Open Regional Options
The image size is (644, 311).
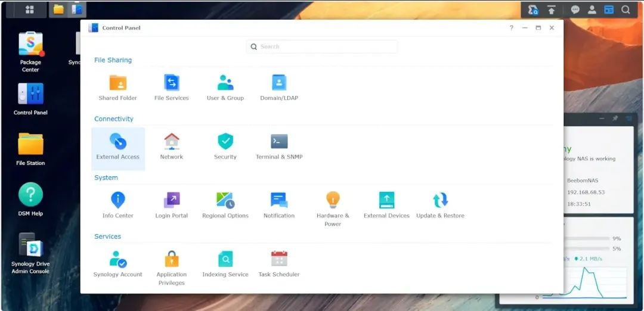[x=225, y=205]
